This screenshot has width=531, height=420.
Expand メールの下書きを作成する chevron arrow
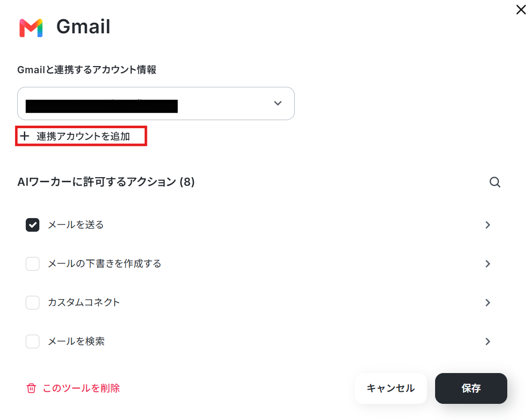point(488,264)
